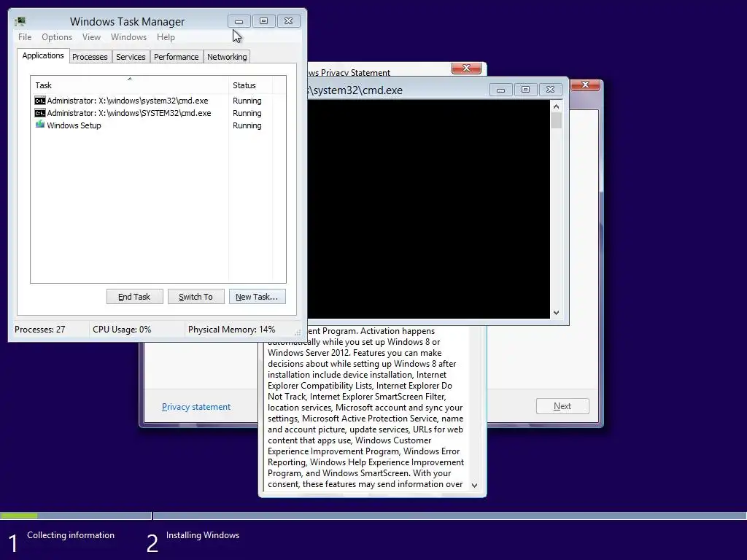Select the Applications tab
Screen dimensions: 747x560
(x=43, y=55)
